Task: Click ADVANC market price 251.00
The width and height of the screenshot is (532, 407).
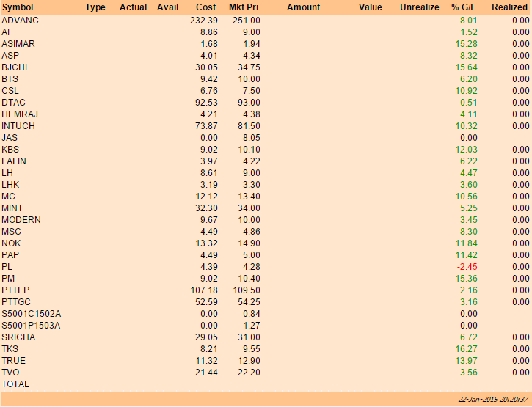Action: (247, 21)
